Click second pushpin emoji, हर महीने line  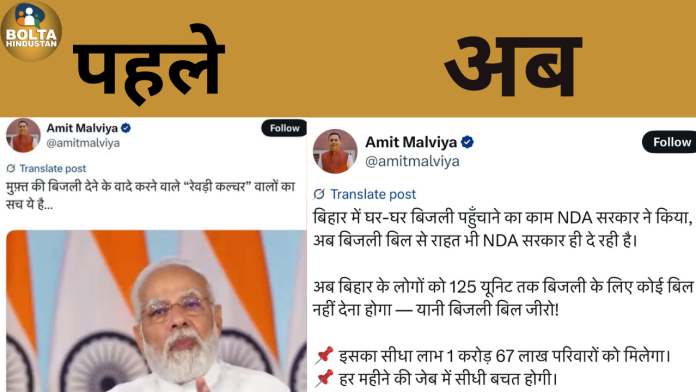tap(324, 379)
